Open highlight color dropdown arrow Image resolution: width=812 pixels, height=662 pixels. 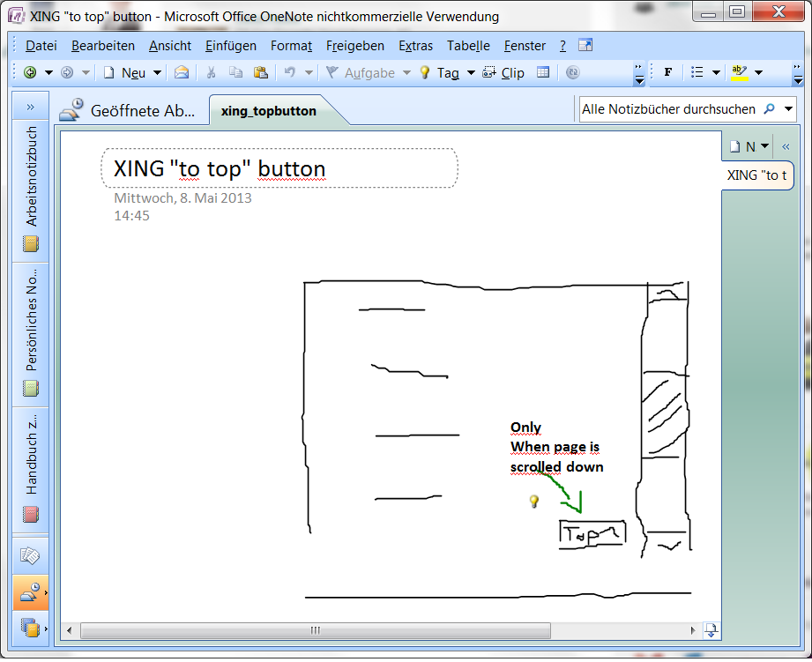(x=759, y=72)
